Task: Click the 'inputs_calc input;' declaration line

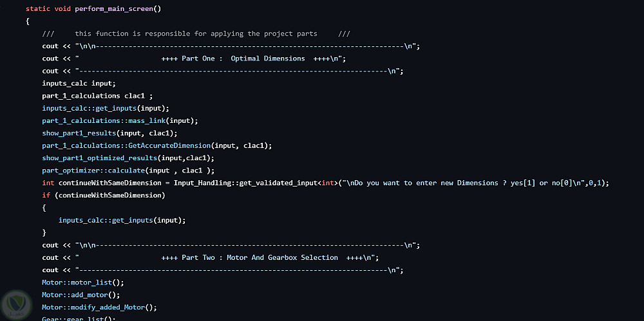Action: tap(79, 84)
